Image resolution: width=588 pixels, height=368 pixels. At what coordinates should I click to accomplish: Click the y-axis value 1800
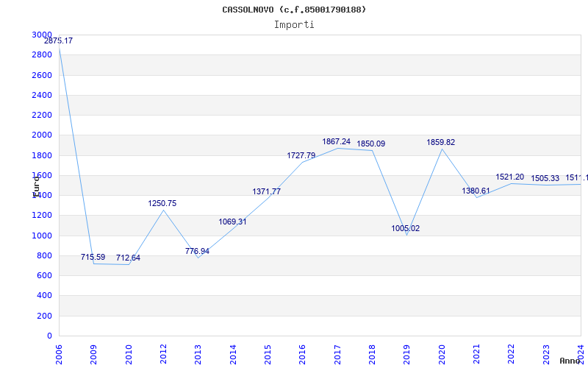tap(43, 155)
